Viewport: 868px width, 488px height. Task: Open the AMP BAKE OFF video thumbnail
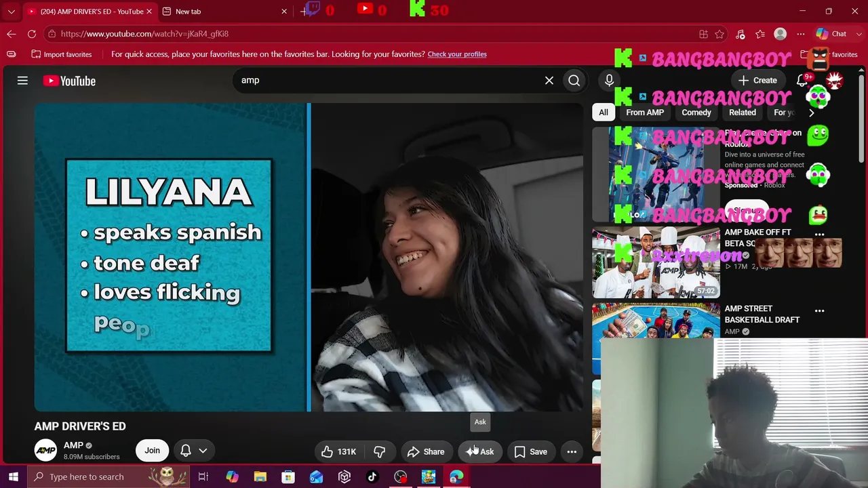[656, 263]
